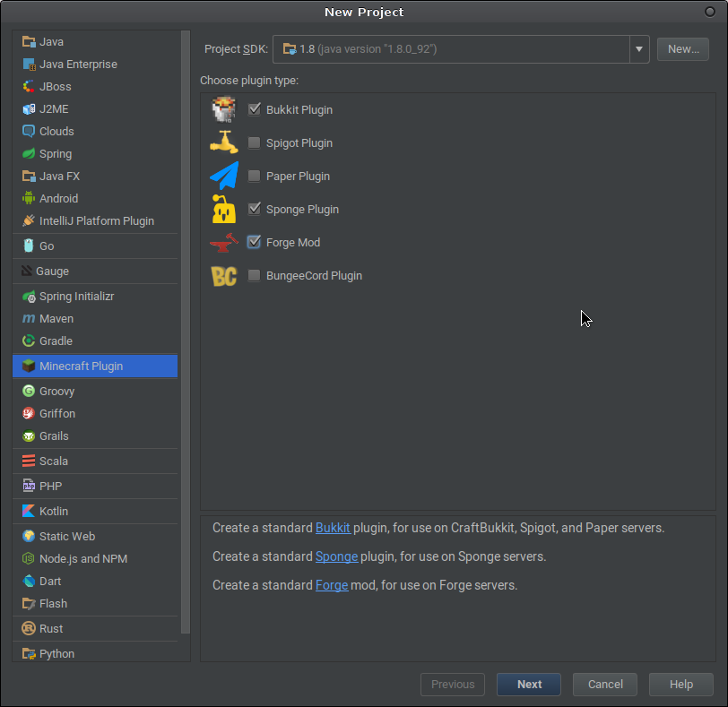Select Gradle in the project type list
The width and height of the screenshot is (728, 707).
click(x=95, y=341)
